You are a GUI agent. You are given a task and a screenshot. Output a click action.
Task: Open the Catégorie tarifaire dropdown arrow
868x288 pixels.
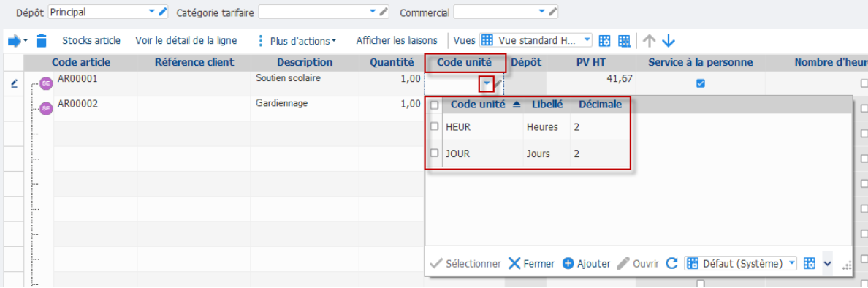pos(373,12)
